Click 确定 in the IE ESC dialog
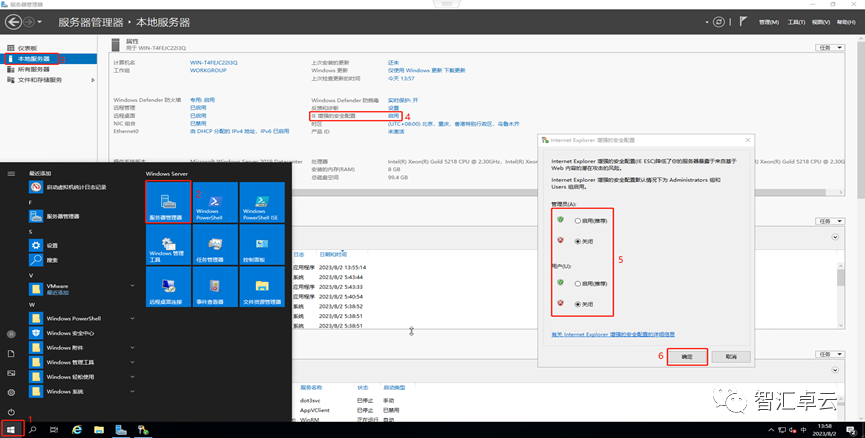Image resolution: width=865 pixels, height=438 pixels. tap(687, 357)
